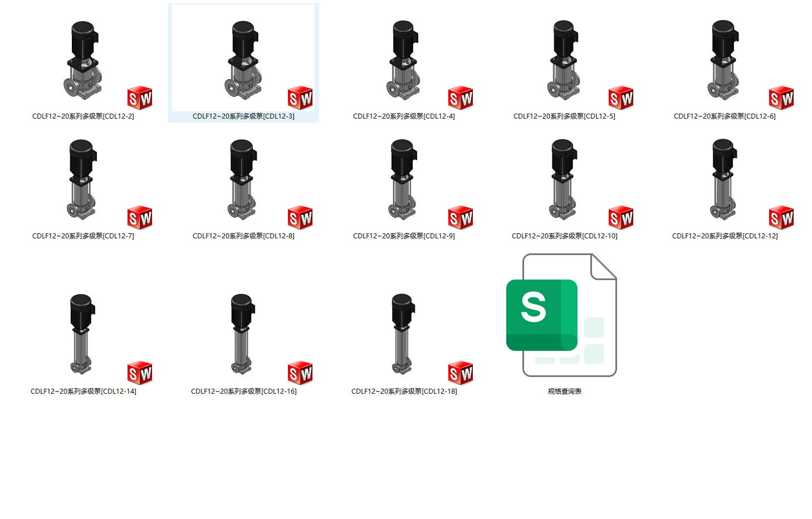Click the SolidWorks badge on CDL12-16 file
Screen dimensions: 812x519
point(300,373)
